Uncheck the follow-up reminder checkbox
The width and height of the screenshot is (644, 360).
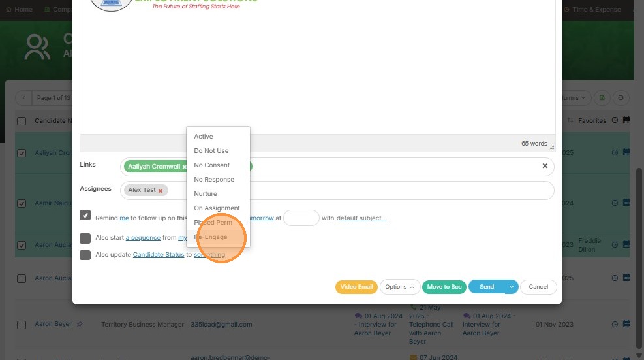tap(85, 215)
